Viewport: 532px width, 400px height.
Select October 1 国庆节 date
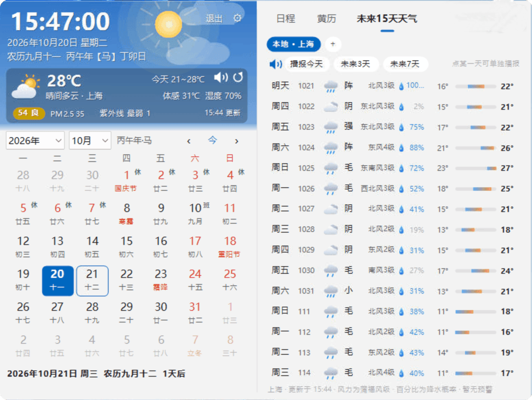(126, 181)
